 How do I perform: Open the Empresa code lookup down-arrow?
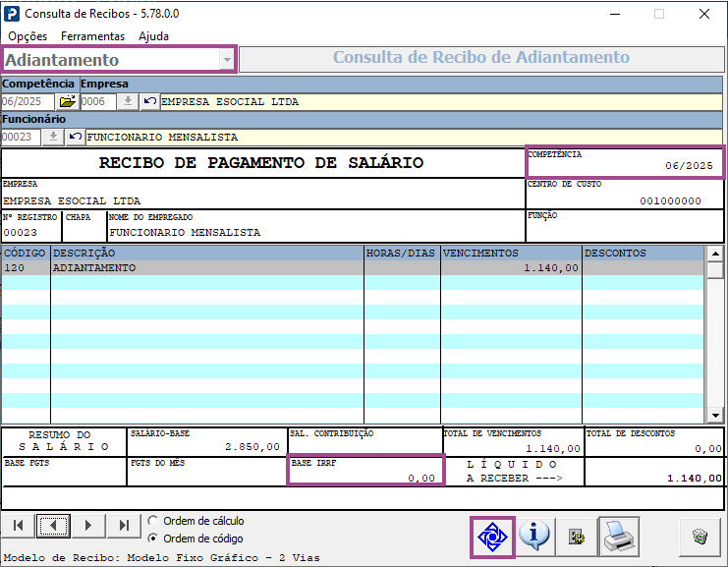click(128, 101)
